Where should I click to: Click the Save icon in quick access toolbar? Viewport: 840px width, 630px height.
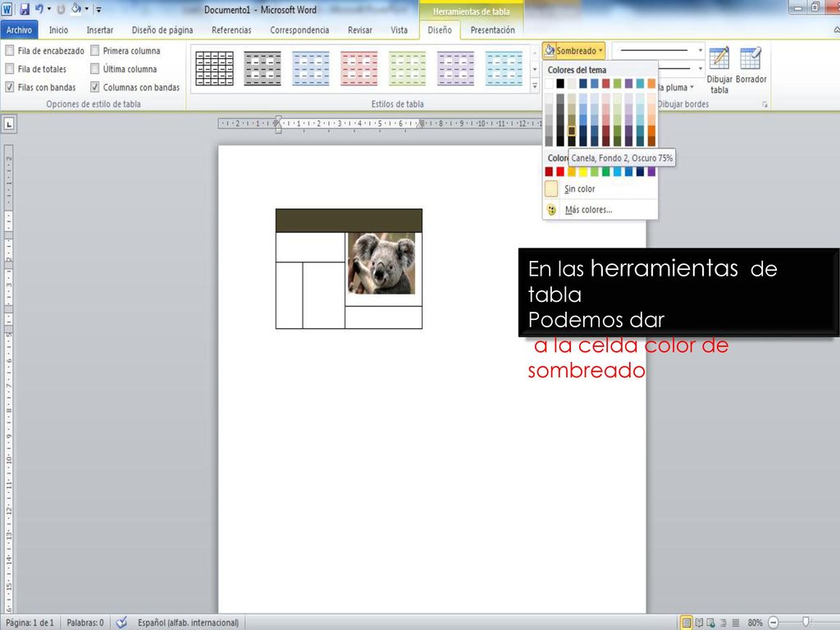point(24,9)
